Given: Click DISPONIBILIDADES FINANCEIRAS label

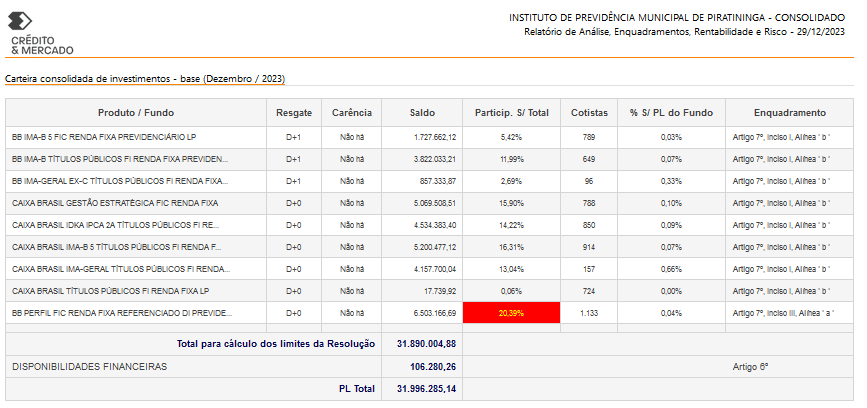Looking at the screenshot, I should tap(90, 367).
